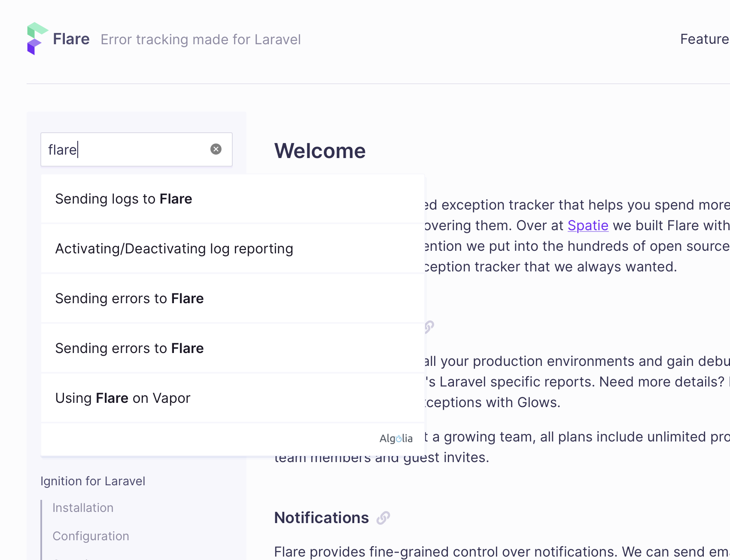The width and height of the screenshot is (730, 560).
Task: Open the 'Sending logs to Flare' result
Action: (233, 199)
